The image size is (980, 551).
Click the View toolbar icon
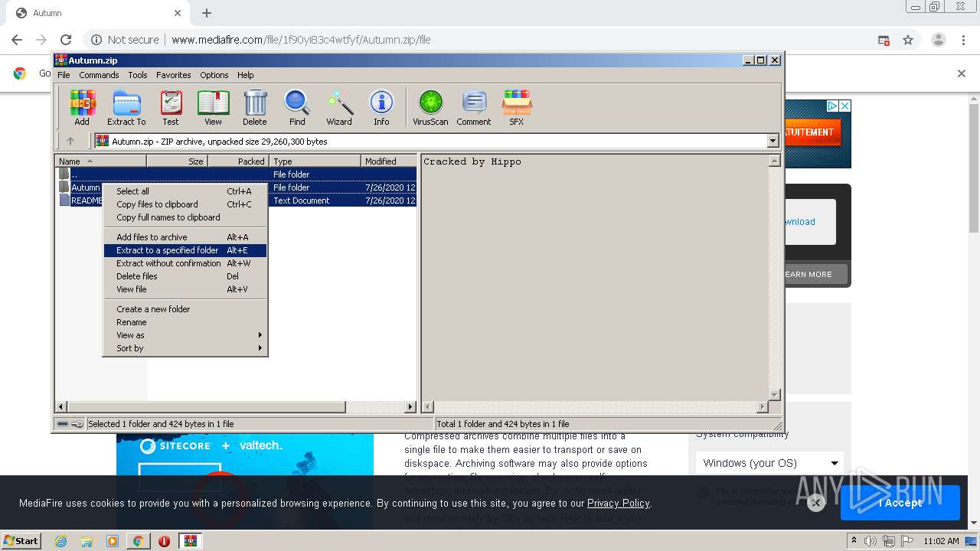click(x=213, y=107)
